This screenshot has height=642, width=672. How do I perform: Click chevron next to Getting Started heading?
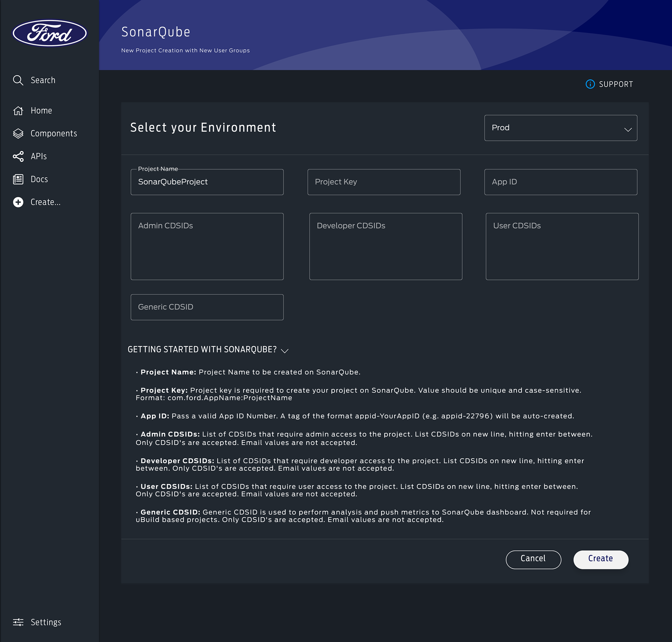coord(285,351)
